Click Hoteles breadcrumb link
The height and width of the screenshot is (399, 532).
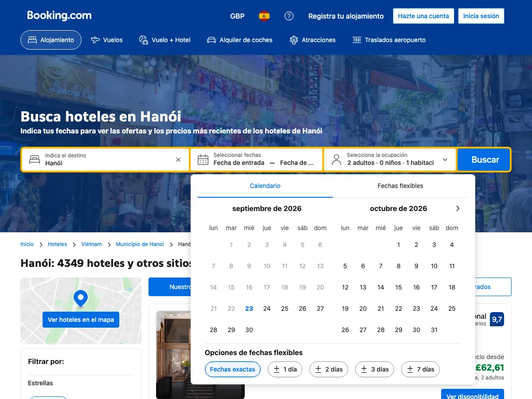(57, 244)
